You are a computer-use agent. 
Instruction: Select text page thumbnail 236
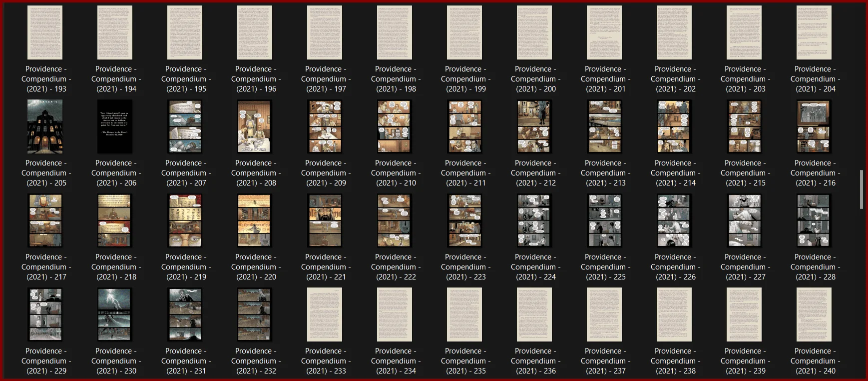click(534, 314)
